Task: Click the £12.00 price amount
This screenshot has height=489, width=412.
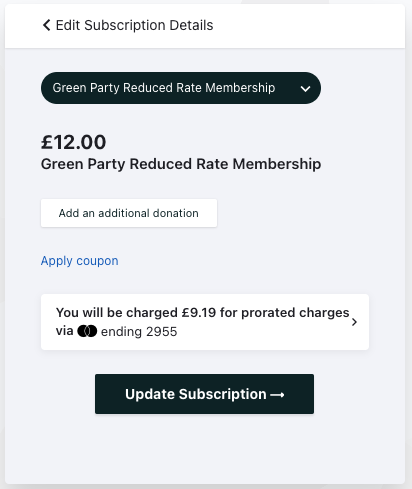Action: (x=73, y=142)
